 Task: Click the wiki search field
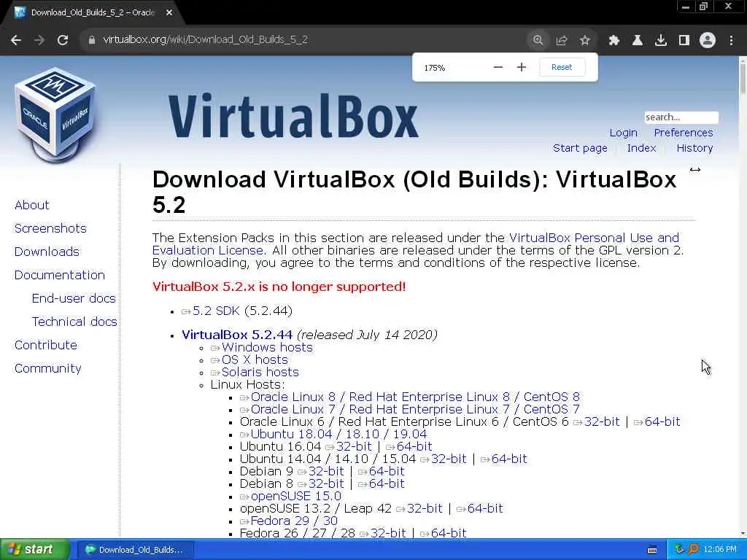681,117
